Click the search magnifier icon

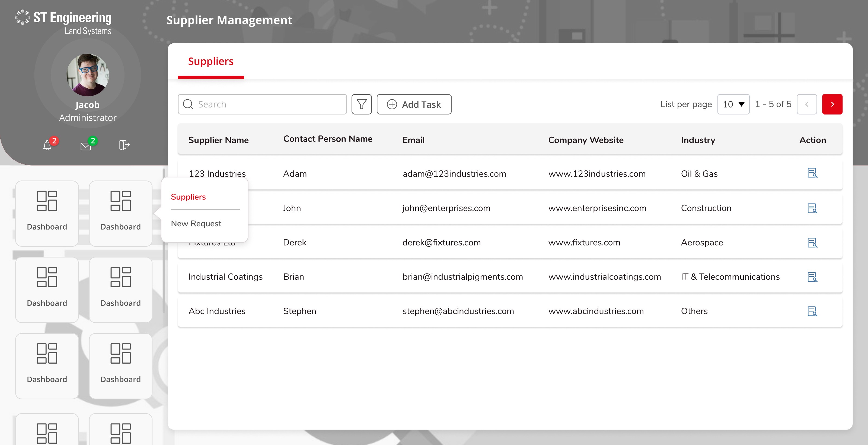(x=188, y=104)
